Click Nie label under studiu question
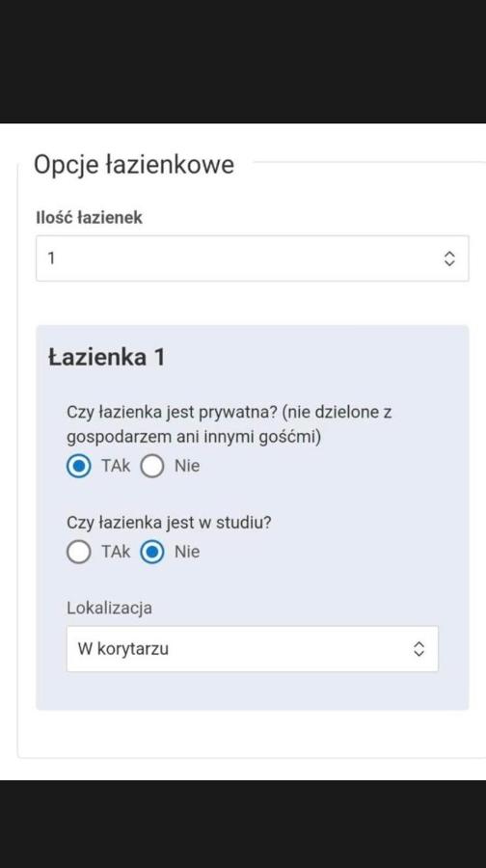486x868 pixels. [187, 552]
